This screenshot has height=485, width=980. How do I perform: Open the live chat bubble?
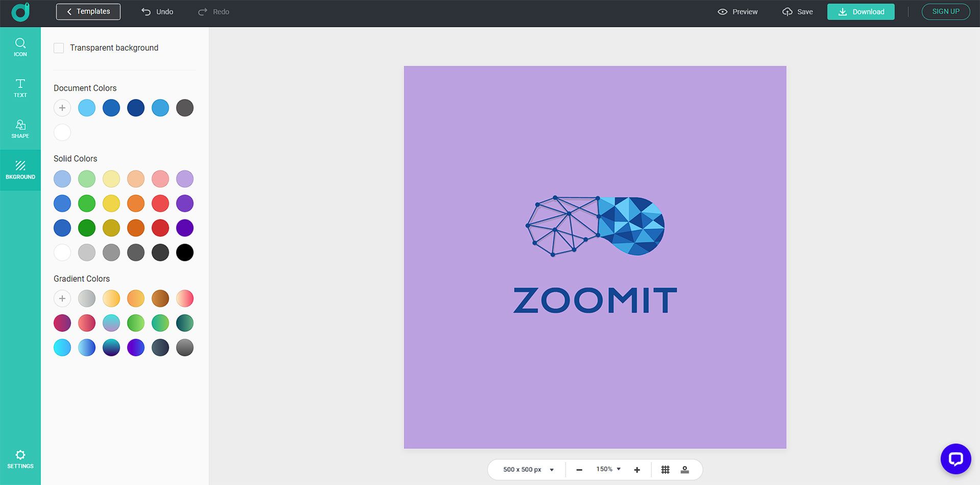coord(955,459)
